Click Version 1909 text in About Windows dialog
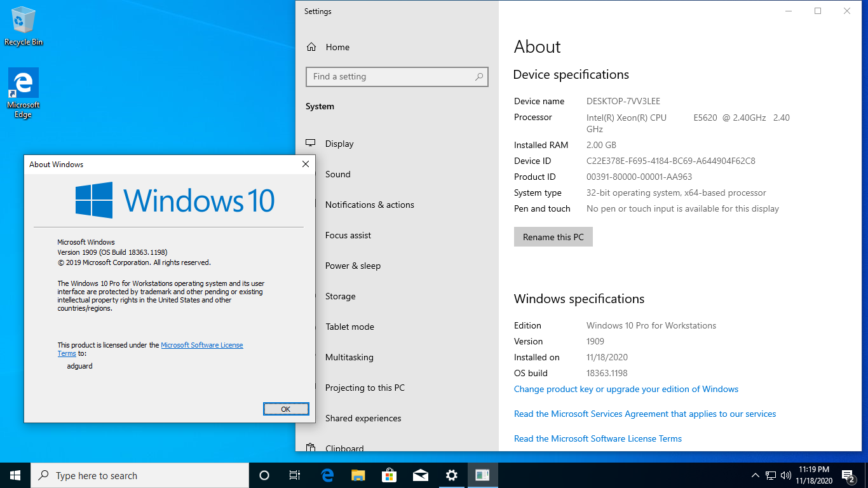Screen dimensions: 868x488 tap(112, 252)
